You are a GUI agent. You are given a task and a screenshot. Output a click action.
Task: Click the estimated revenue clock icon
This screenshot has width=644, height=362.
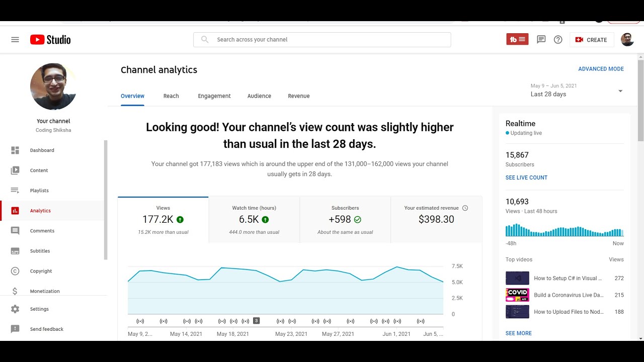(x=465, y=208)
